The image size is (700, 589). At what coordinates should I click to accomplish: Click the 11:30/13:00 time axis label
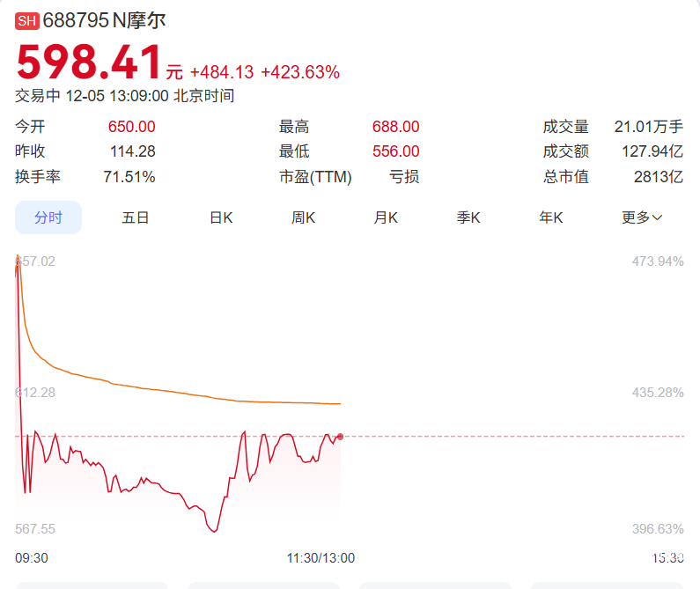pyautogui.click(x=321, y=557)
